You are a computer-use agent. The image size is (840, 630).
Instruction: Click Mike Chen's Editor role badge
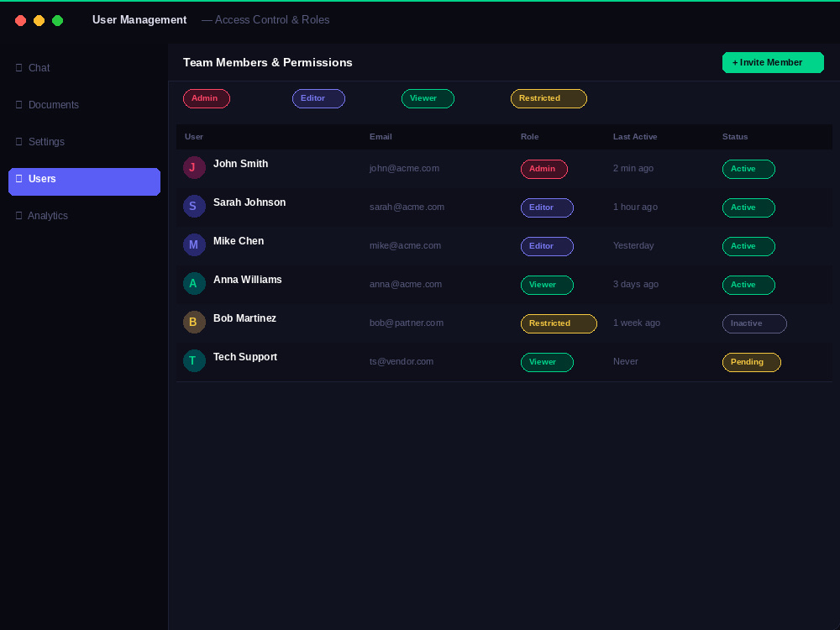[547, 246]
